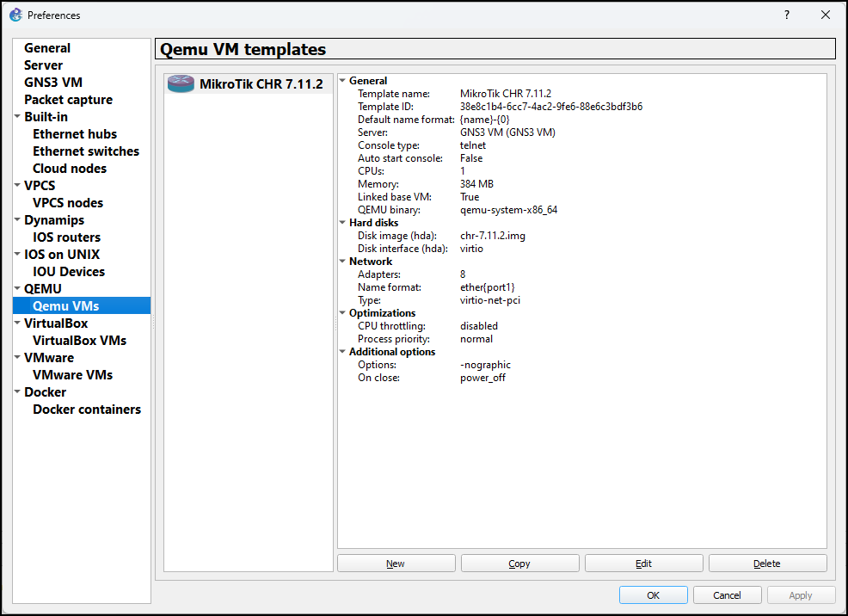
Task: Click the Options -nographic value
Action: [x=485, y=365]
